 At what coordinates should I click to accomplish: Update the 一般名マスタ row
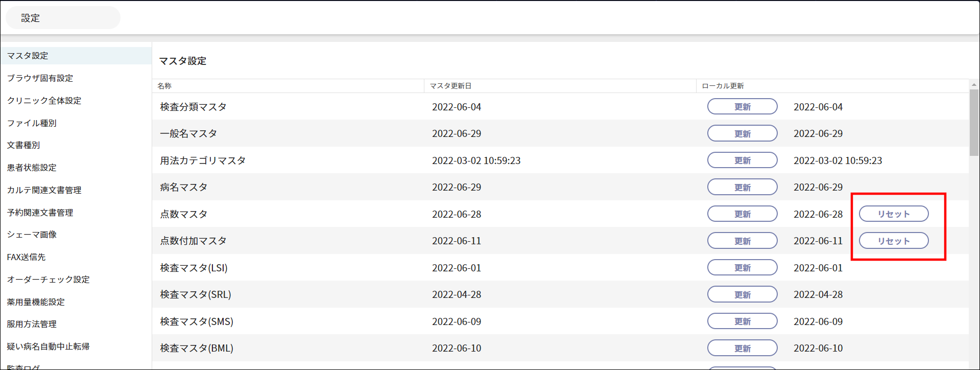point(742,133)
